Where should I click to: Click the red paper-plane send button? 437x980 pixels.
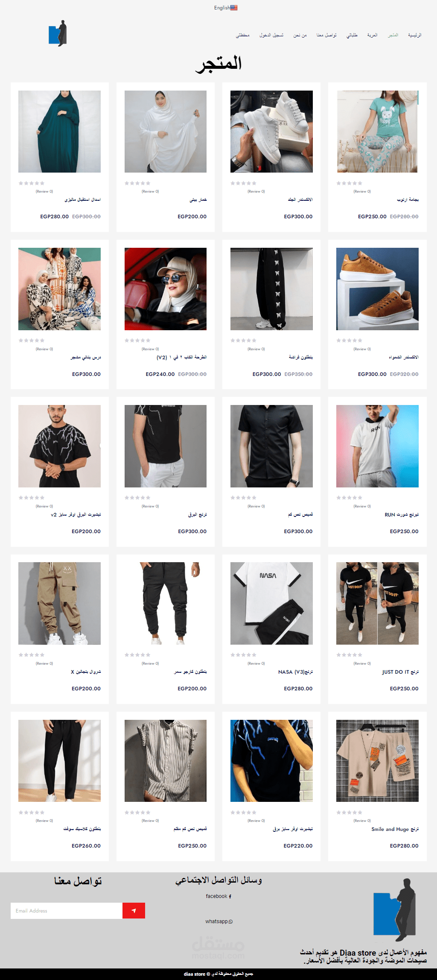[134, 910]
